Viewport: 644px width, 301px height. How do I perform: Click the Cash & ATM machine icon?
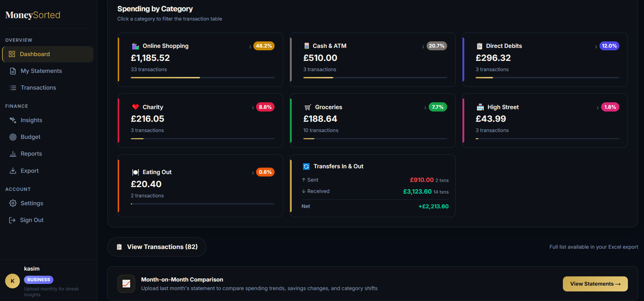coord(307,46)
